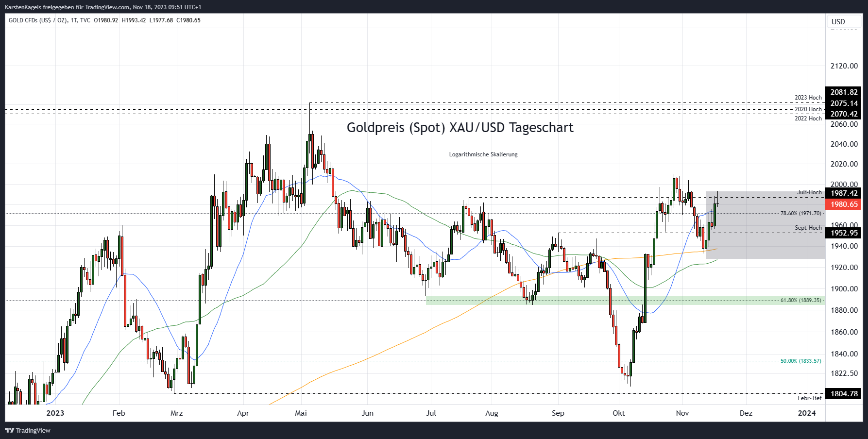The width and height of the screenshot is (868, 439).
Task: Click the 2075.14 price label
Action: [844, 103]
